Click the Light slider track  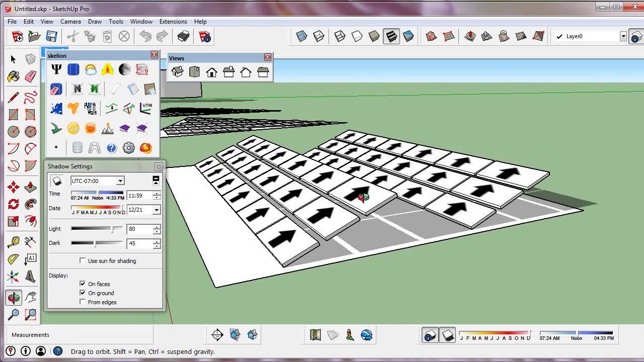[97, 229]
